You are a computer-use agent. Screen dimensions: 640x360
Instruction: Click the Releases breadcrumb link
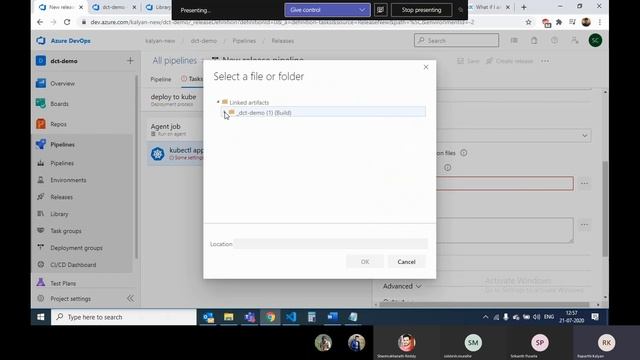pos(282,41)
